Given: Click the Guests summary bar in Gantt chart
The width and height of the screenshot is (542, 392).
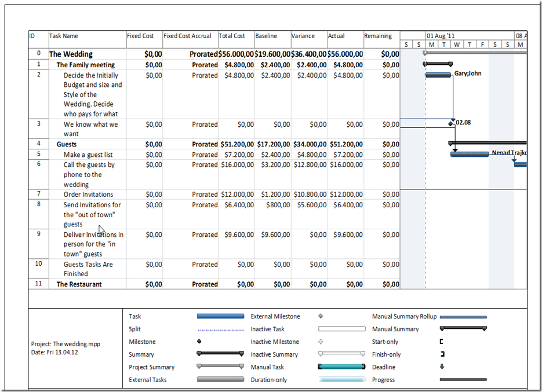Looking at the screenshot, I should point(487,143).
